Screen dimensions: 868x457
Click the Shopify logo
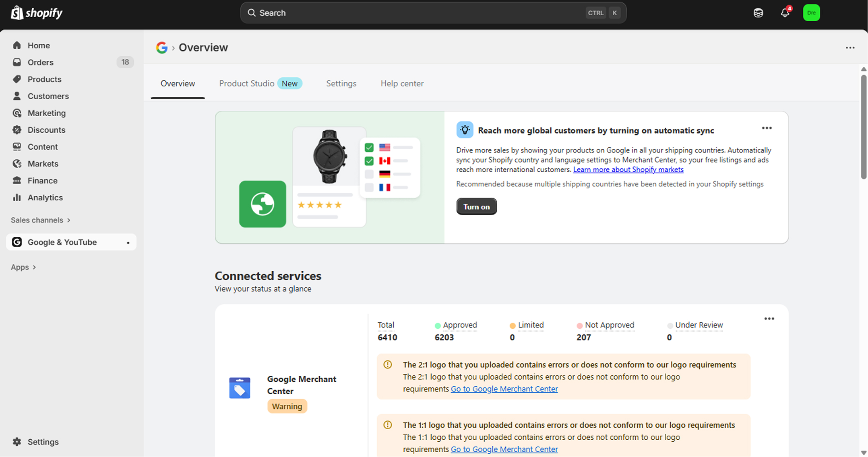36,13
